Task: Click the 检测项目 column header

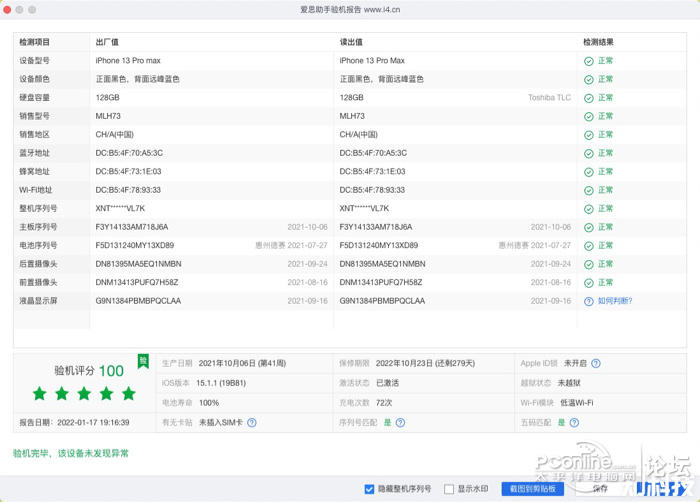Action: point(34,42)
